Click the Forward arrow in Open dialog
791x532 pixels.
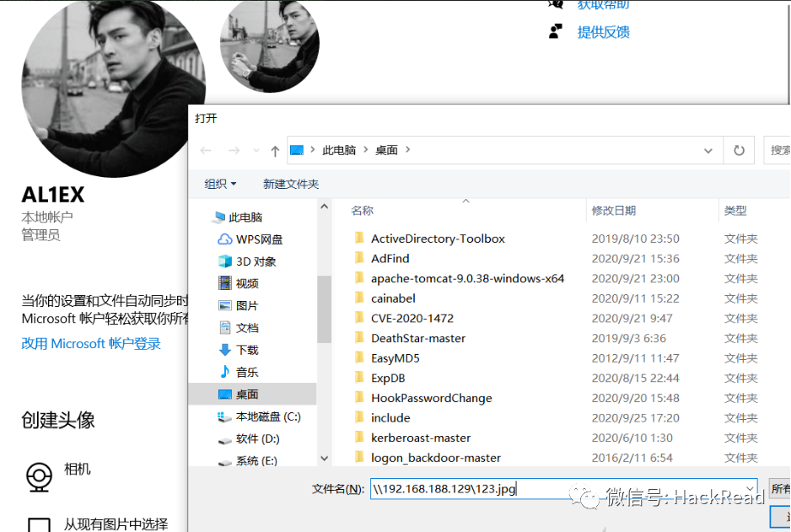coord(234,150)
